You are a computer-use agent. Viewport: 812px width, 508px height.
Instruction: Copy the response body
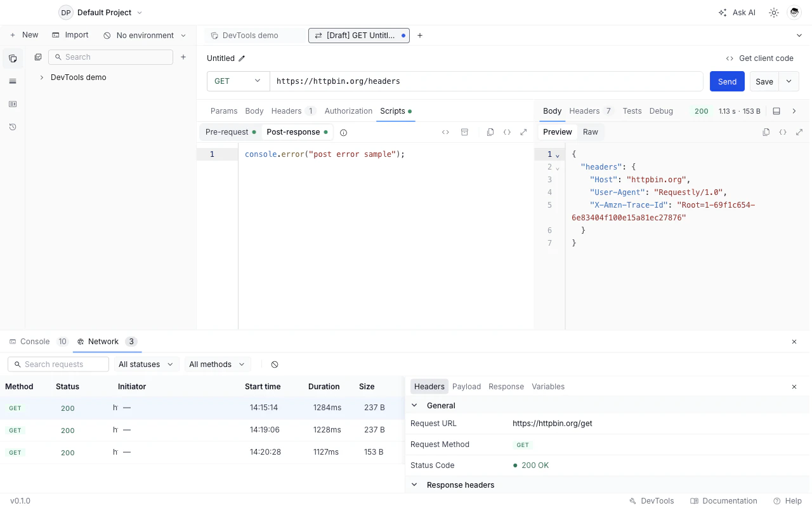tap(766, 132)
